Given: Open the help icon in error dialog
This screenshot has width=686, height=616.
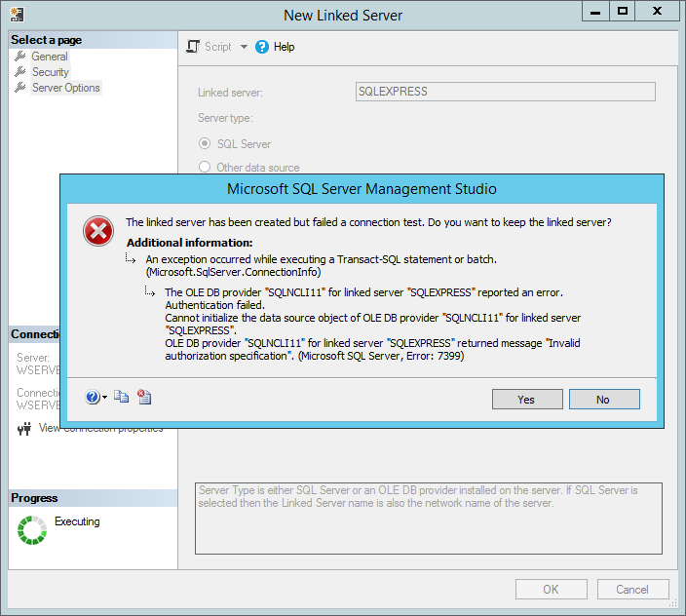Looking at the screenshot, I should [93, 397].
